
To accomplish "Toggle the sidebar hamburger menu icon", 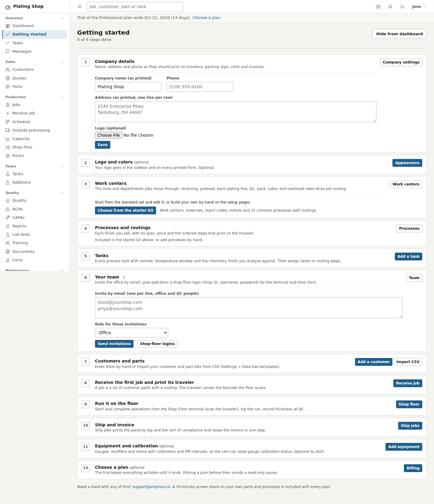I will [x=80, y=7].
